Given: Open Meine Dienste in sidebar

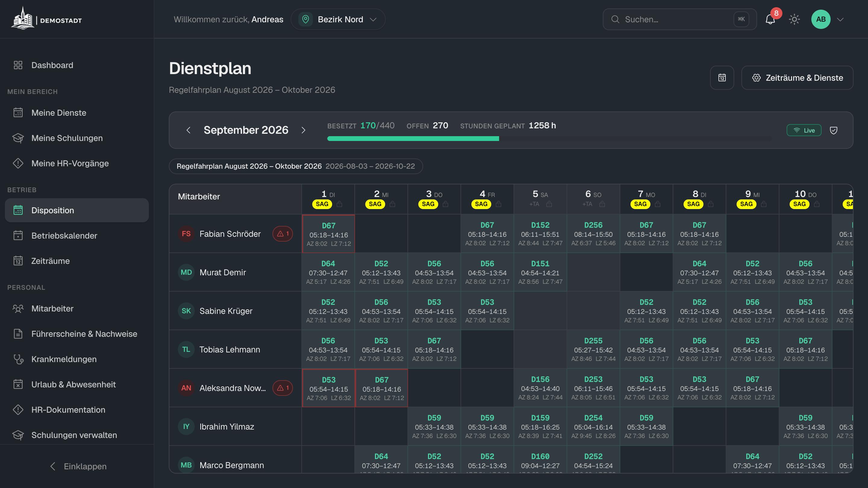Looking at the screenshot, I should 77,112.
